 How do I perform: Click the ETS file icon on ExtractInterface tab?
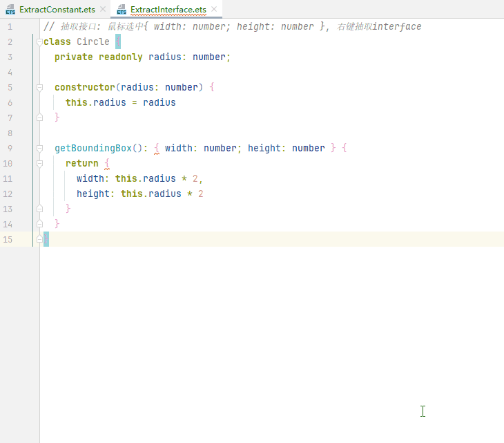(122, 10)
